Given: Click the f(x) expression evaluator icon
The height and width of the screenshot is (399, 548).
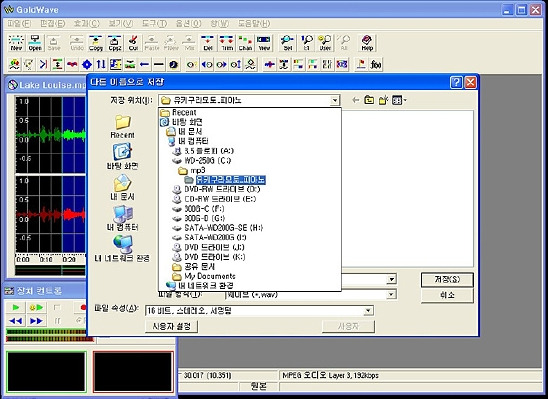Looking at the screenshot, I should (x=376, y=64).
